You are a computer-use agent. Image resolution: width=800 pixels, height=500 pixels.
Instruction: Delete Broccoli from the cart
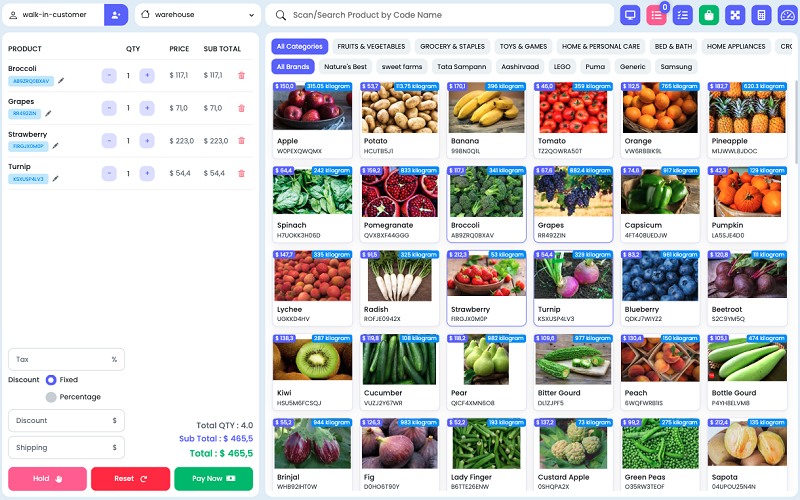[241, 75]
